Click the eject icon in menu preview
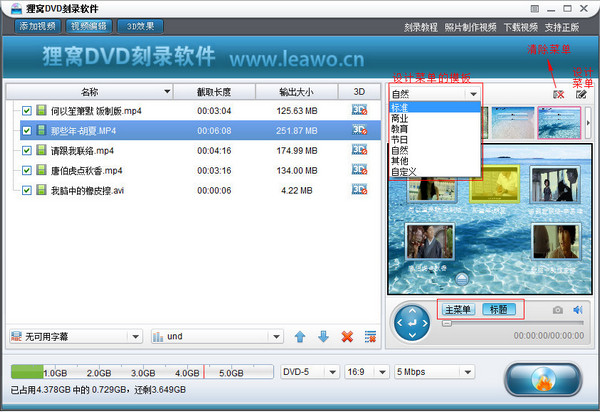The height and width of the screenshot is (412, 600). click(462, 278)
